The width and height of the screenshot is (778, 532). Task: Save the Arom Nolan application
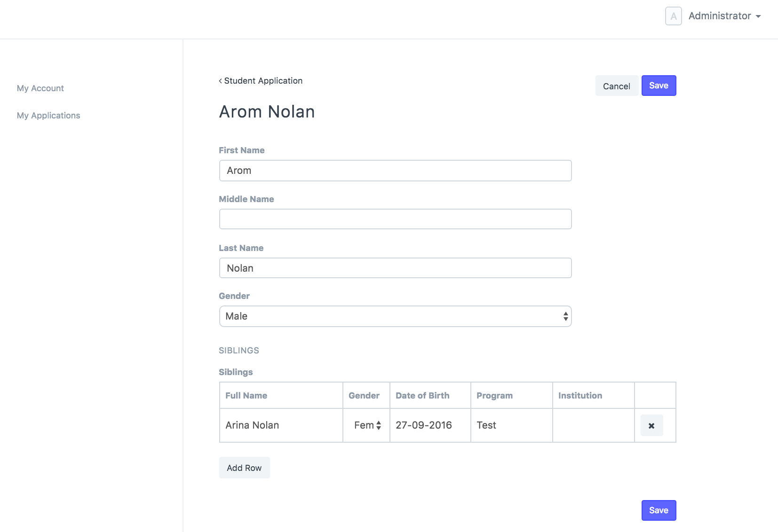click(659, 85)
